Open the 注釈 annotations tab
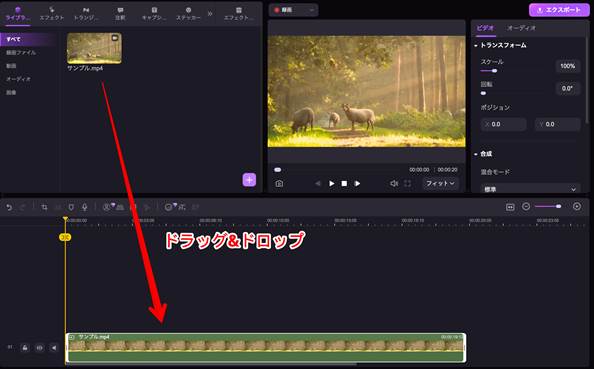 pyautogui.click(x=120, y=14)
